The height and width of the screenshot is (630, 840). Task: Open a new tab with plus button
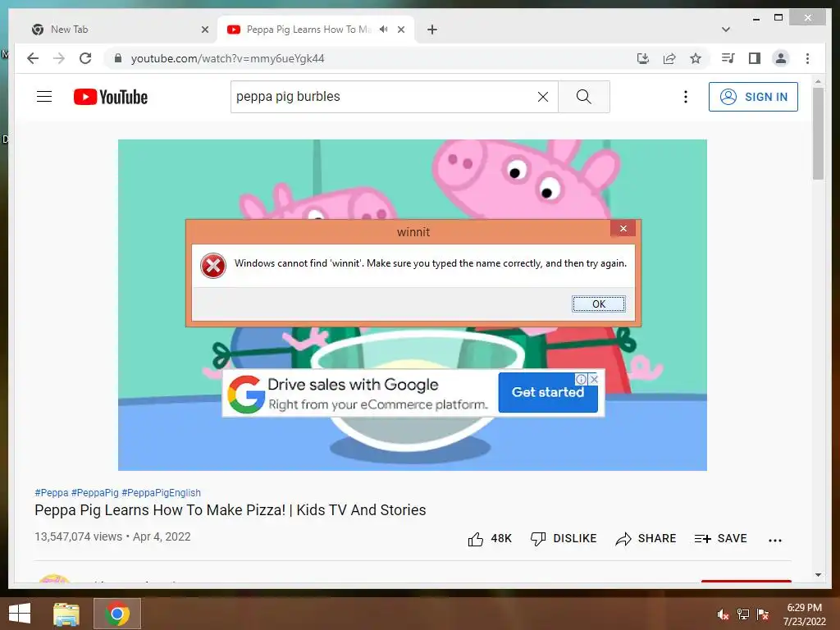point(432,30)
